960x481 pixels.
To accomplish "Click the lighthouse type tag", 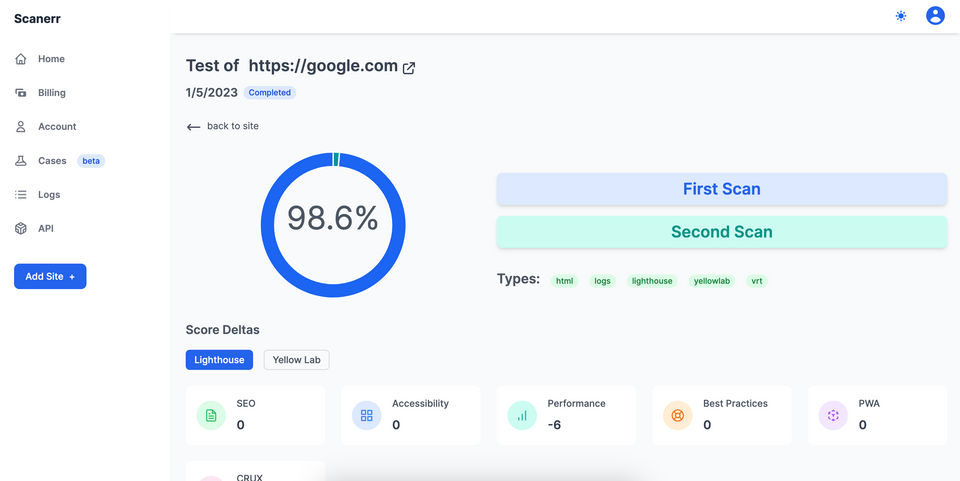I will (x=652, y=281).
